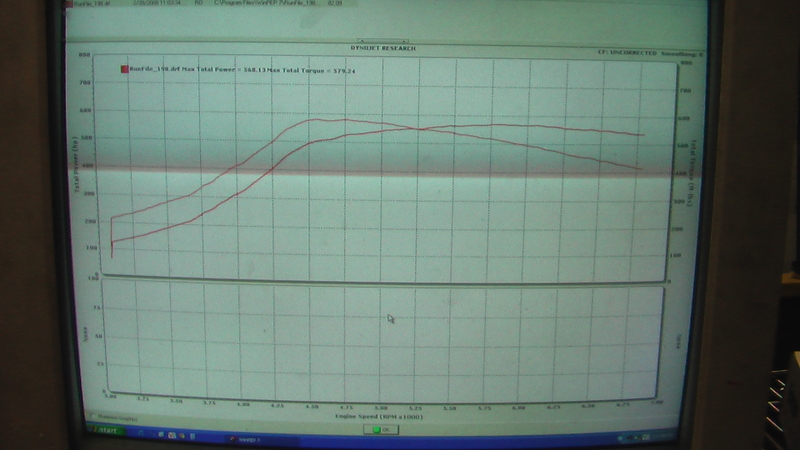Click the Total Power left axis label
This screenshot has width=800, height=450.
coord(77,165)
